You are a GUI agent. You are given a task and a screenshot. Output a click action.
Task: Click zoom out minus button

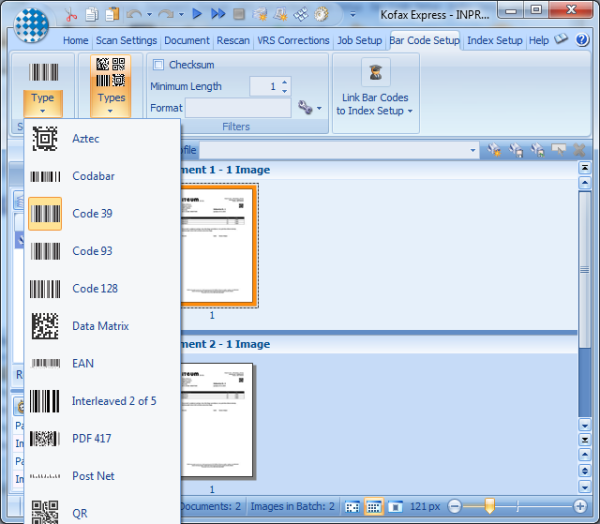click(454, 506)
